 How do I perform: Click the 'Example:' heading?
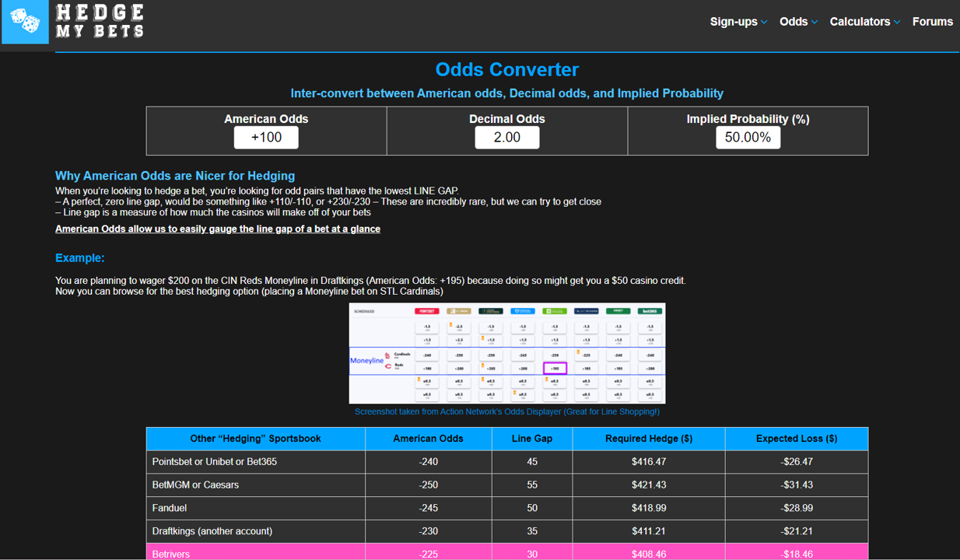80,257
